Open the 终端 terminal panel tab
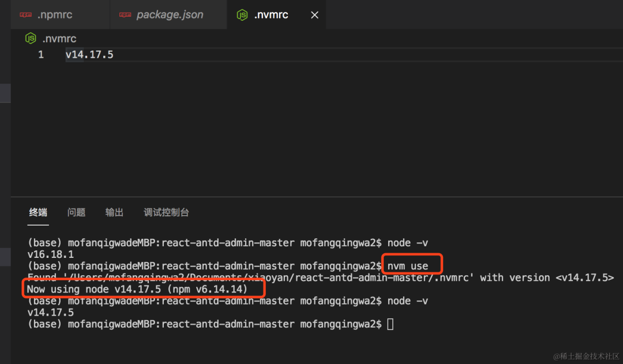This screenshot has height=364, width=623. coord(38,212)
